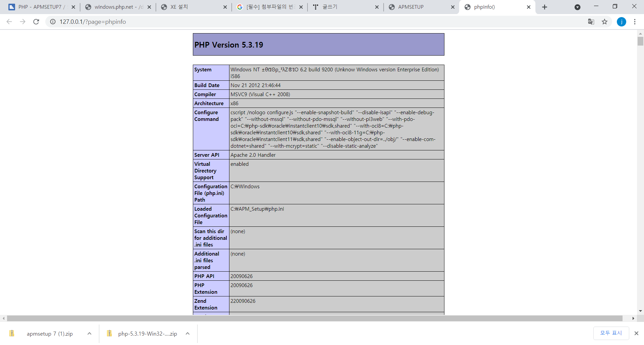Click the horizontal scrollbar left arrow
This screenshot has height=345, width=644.
click(3, 318)
